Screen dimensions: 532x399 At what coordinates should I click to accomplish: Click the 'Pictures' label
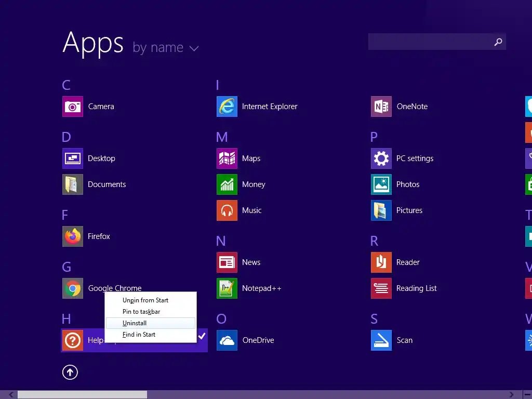tap(409, 210)
